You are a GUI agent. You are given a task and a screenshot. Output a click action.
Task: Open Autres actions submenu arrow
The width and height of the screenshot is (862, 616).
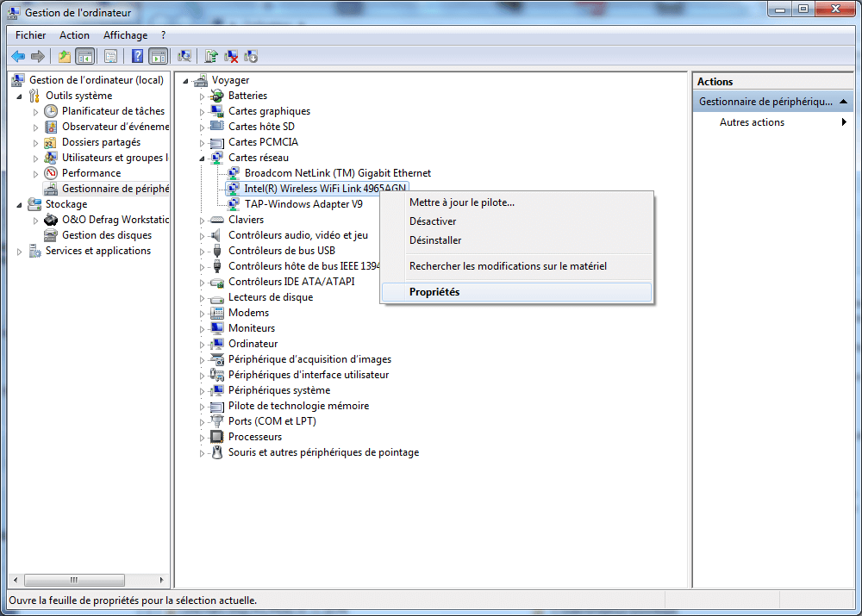pyautogui.click(x=844, y=122)
